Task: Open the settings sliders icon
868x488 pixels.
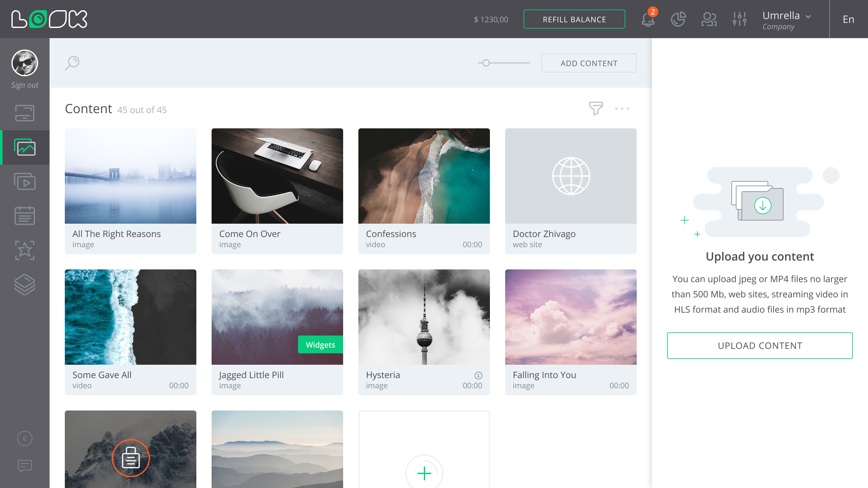Action: 739,19
